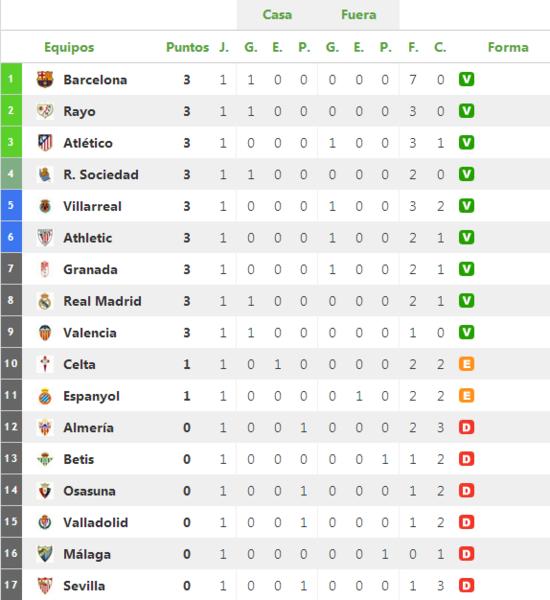The width and height of the screenshot is (550, 600).
Task: Click Celta's orange E form badge
Action: 466,364
